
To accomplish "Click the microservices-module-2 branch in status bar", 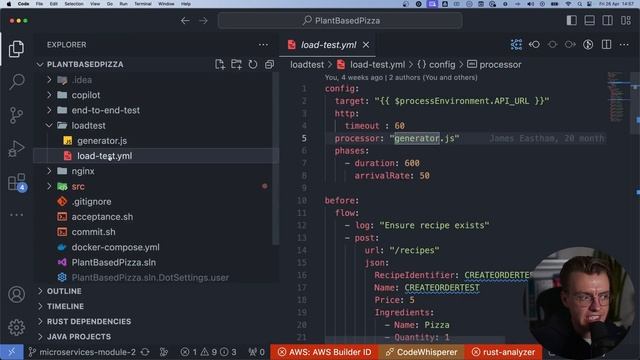I will coord(82,352).
